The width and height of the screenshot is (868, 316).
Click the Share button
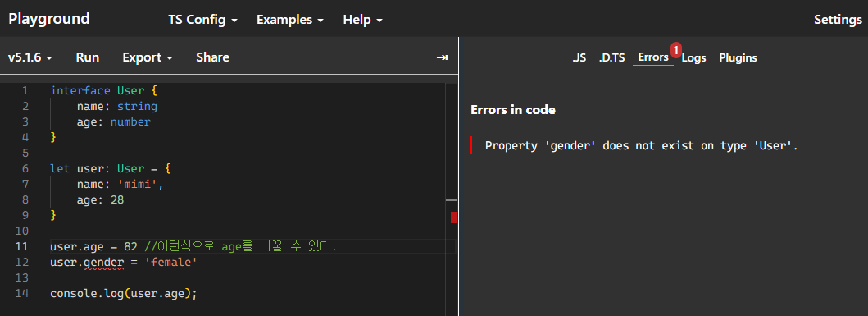click(212, 57)
